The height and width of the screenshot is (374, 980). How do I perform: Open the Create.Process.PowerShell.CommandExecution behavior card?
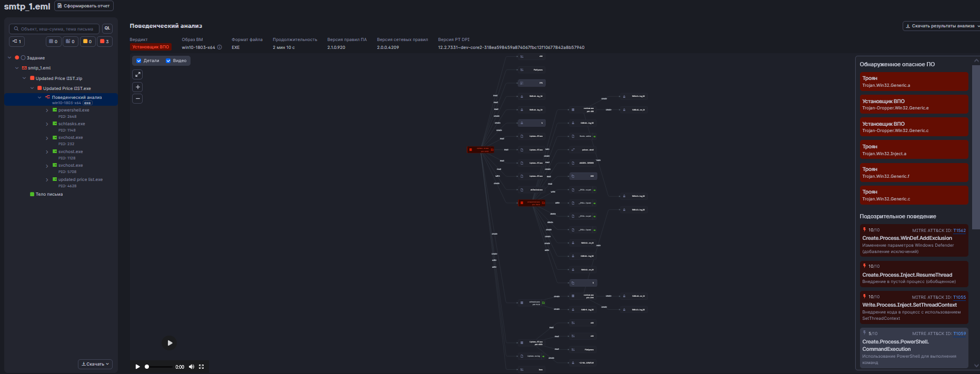tap(914, 348)
